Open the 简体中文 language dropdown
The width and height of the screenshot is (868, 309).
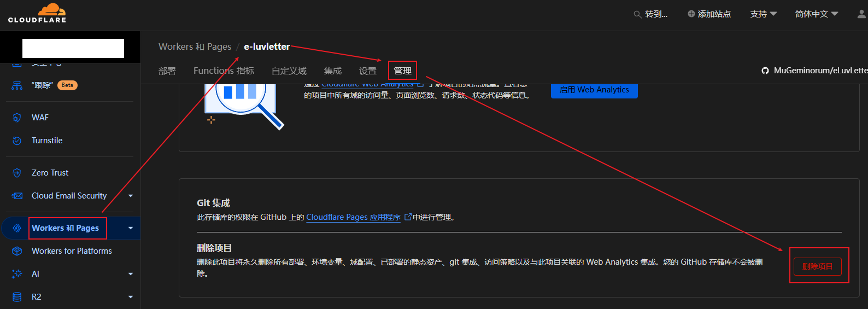(816, 14)
